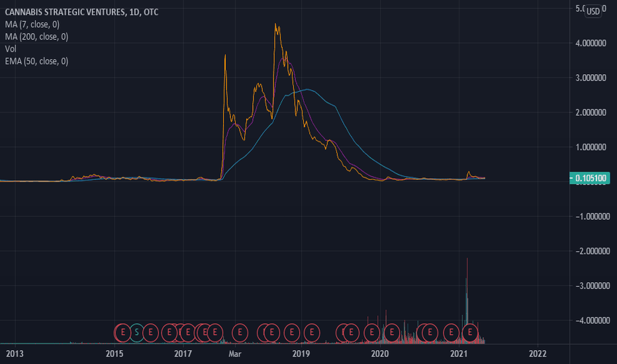
Task: Click the 3.000000 price axis label
Action: pyautogui.click(x=591, y=78)
